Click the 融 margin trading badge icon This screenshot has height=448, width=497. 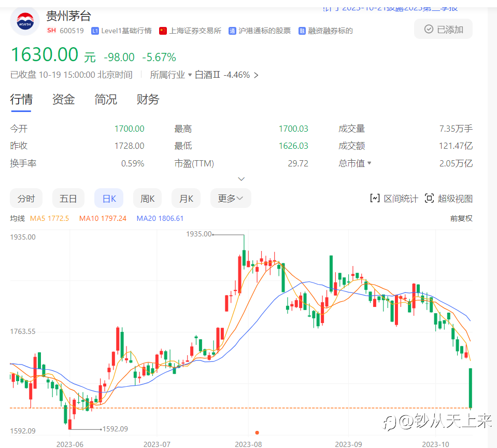click(302, 31)
